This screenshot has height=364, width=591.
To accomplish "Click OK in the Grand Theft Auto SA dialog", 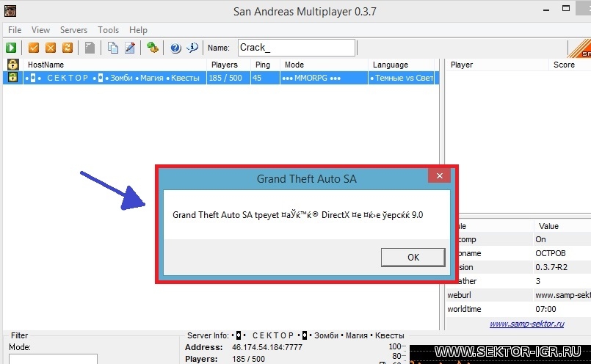I will pos(413,258).
